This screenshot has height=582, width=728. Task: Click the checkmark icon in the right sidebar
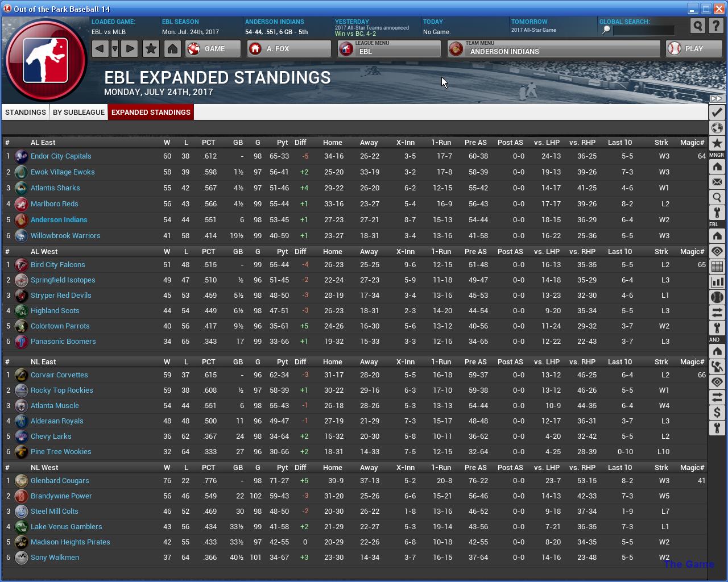tap(717, 113)
